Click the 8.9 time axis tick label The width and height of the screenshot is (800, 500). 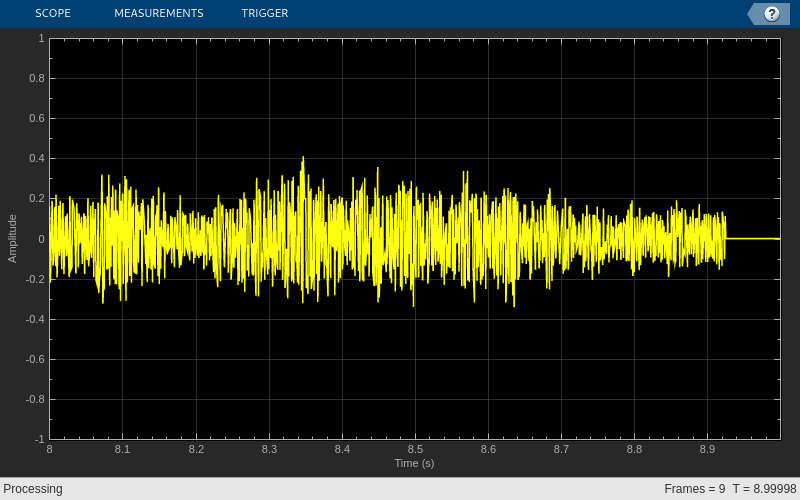click(x=707, y=449)
